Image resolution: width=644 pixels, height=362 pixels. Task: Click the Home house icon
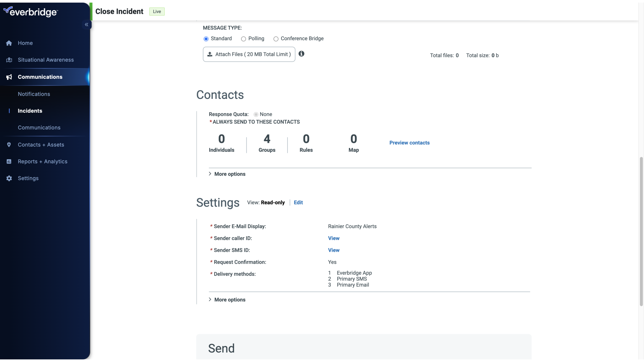(x=9, y=43)
